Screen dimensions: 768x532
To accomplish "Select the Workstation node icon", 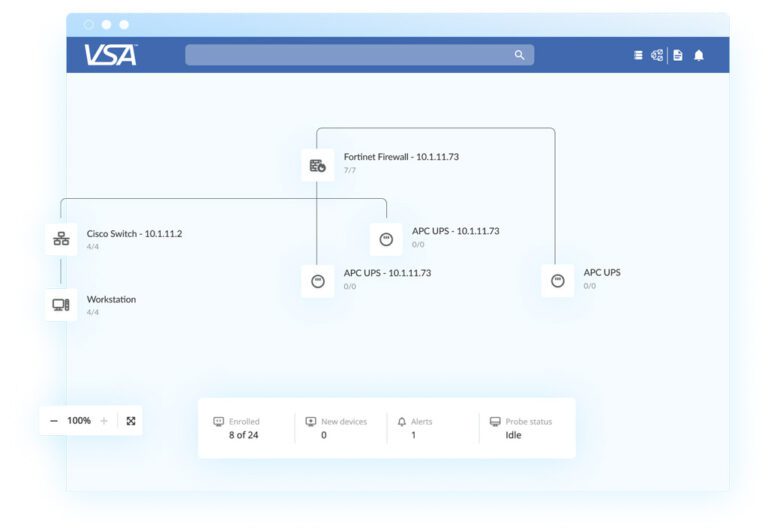I will pyautogui.click(x=61, y=305).
